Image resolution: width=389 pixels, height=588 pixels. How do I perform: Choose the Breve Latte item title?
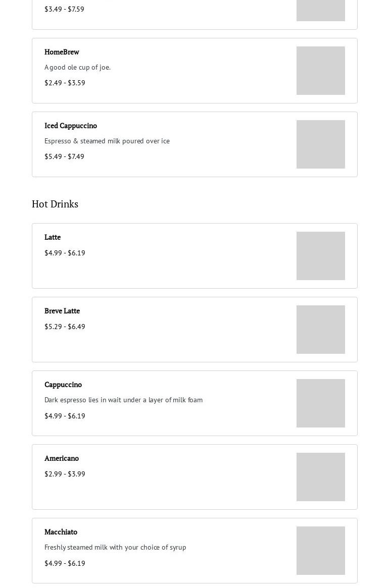pos(62,311)
